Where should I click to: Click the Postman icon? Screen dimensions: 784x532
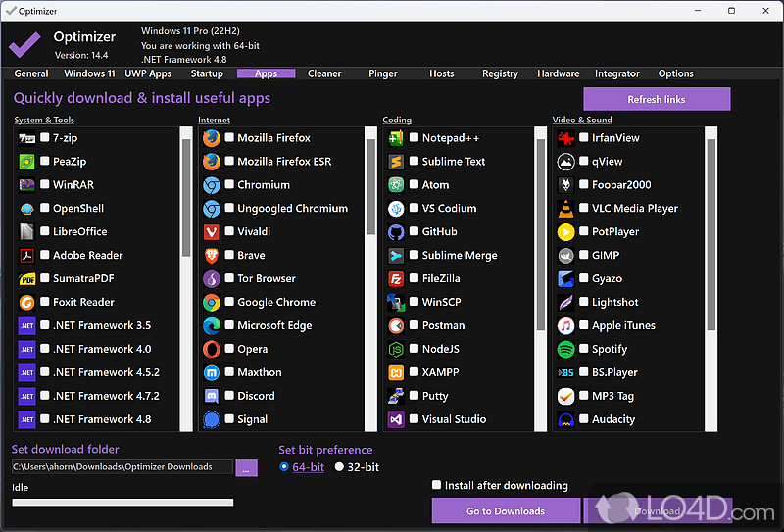tap(396, 325)
